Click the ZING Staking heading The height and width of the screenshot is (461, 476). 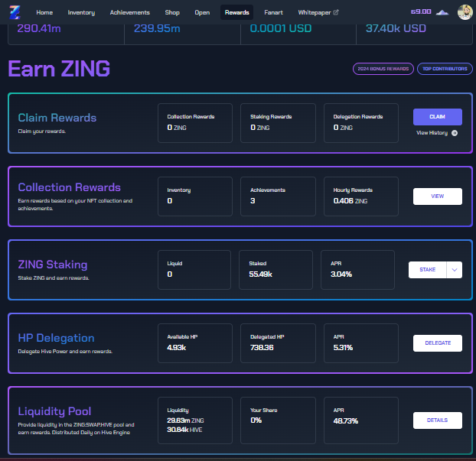[53, 265]
